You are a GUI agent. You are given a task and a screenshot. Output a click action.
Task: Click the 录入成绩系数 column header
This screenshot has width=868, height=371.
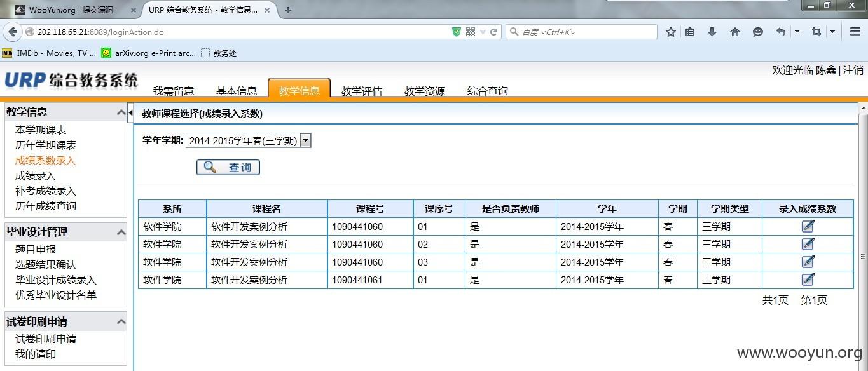(x=808, y=209)
